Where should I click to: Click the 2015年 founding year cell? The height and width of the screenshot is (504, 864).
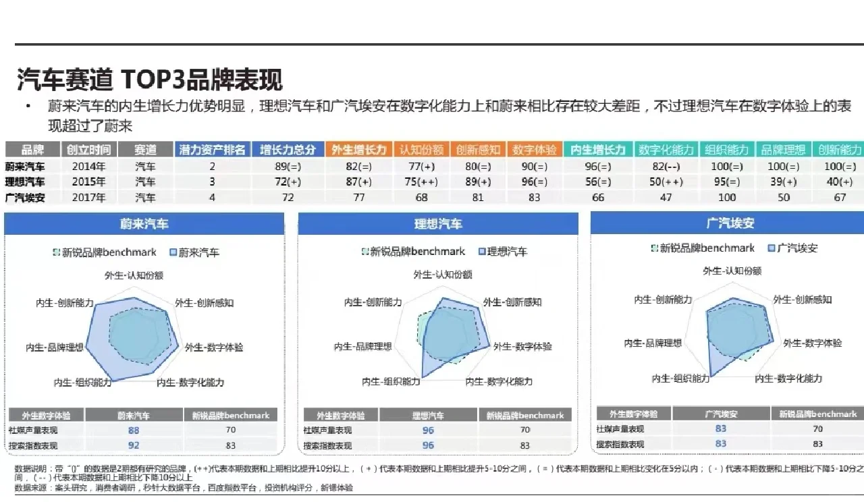pyautogui.click(x=89, y=182)
